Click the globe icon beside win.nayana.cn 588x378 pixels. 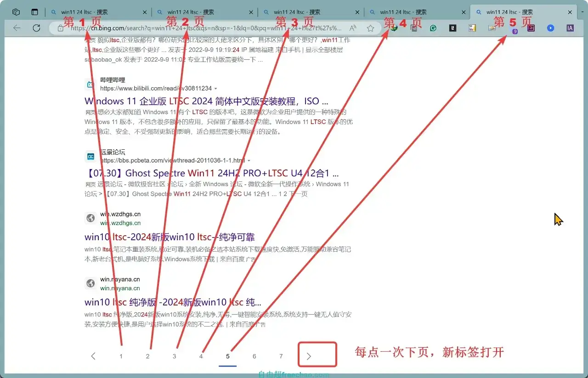(x=90, y=283)
